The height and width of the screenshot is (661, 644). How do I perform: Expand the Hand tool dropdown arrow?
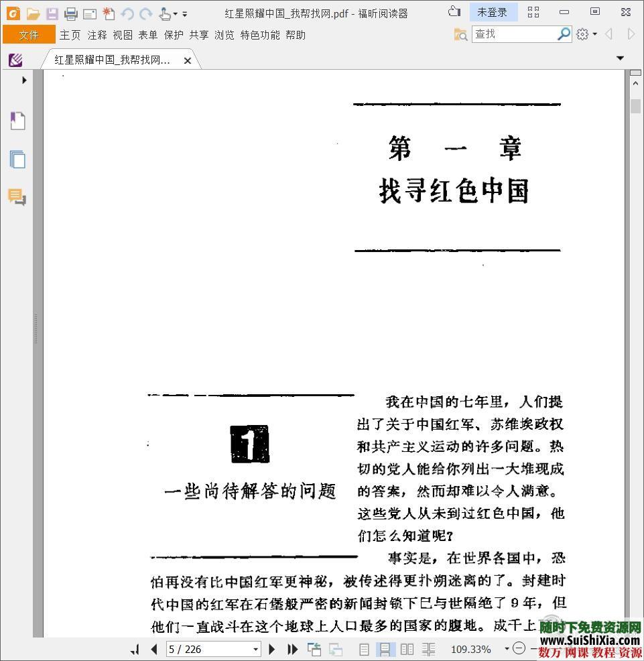(x=175, y=15)
